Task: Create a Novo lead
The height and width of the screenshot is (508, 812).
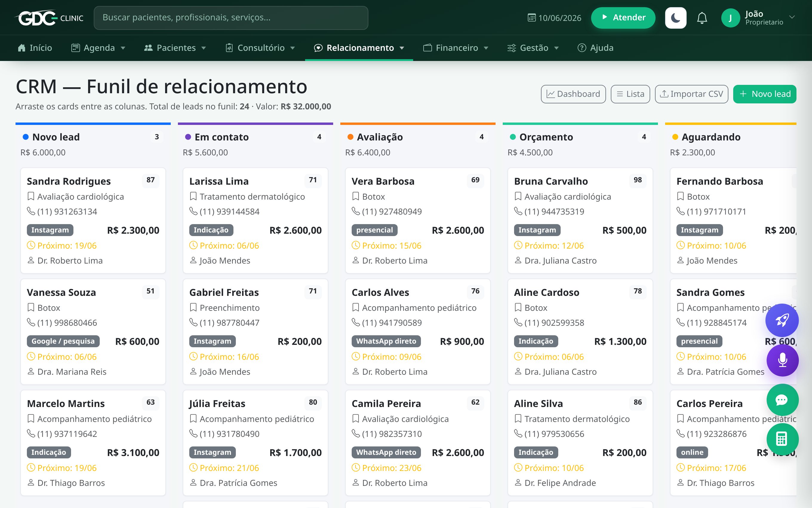Action: coord(764,94)
